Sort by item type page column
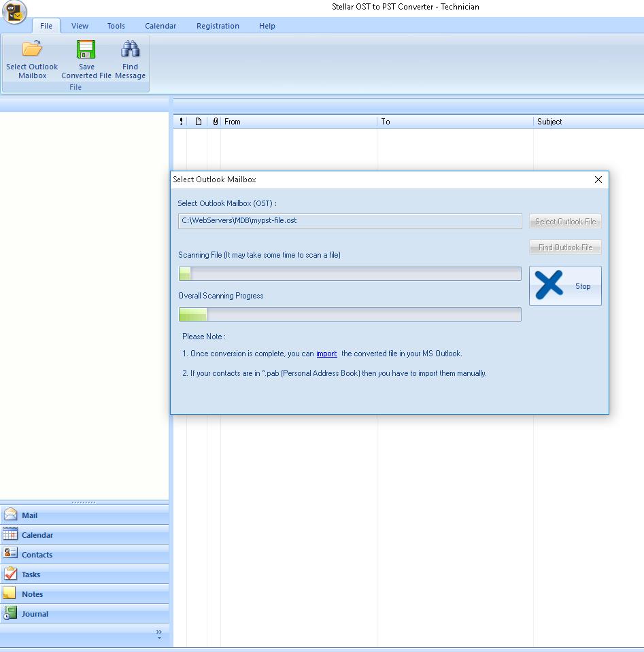The width and height of the screenshot is (644, 652). [x=199, y=122]
